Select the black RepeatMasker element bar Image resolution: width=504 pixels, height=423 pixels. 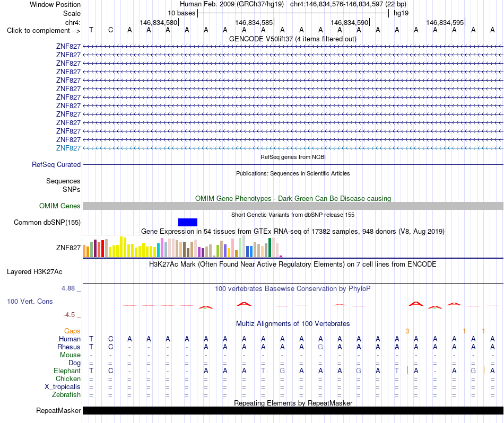pyautogui.click(x=293, y=410)
